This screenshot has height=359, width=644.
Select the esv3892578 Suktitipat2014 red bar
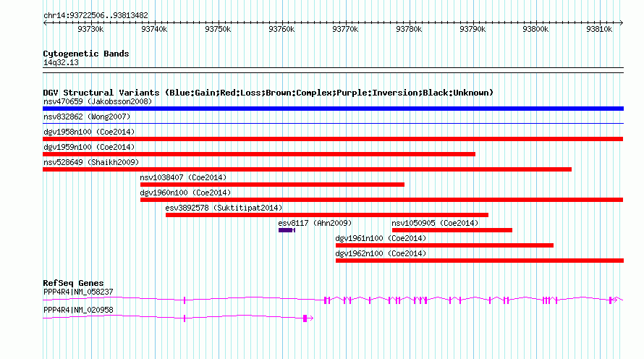click(x=327, y=215)
